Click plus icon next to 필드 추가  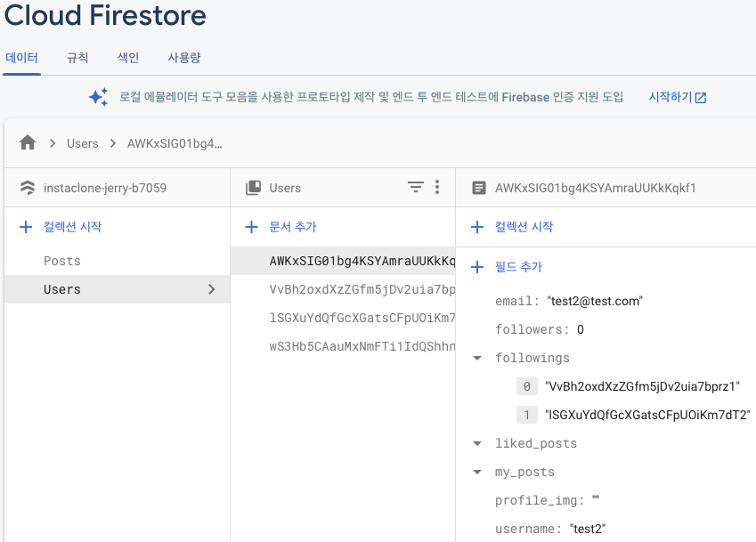pos(477,267)
